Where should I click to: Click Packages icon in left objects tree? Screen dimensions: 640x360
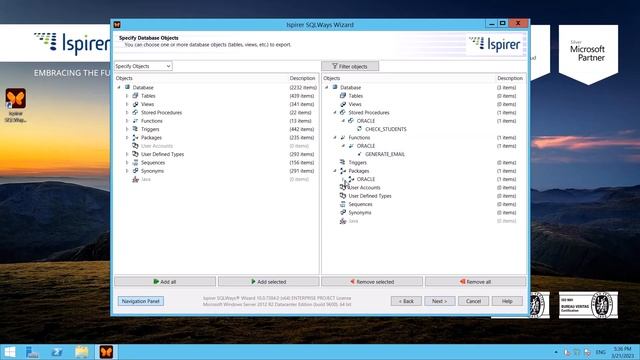tap(136, 138)
